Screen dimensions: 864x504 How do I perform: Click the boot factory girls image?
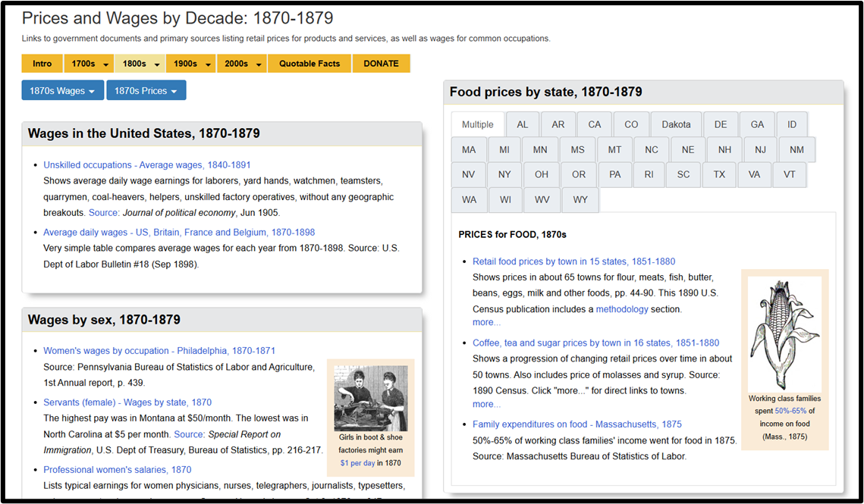pyautogui.click(x=370, y=398)
